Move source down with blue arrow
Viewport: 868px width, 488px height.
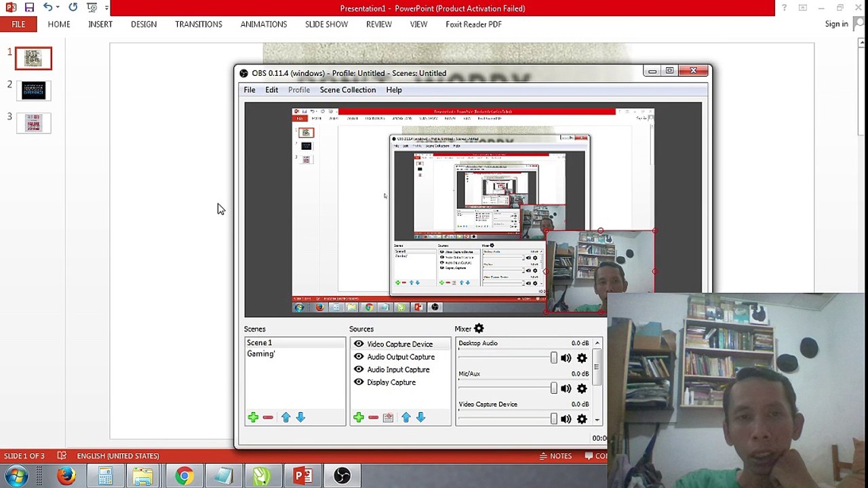click(420, 418)
